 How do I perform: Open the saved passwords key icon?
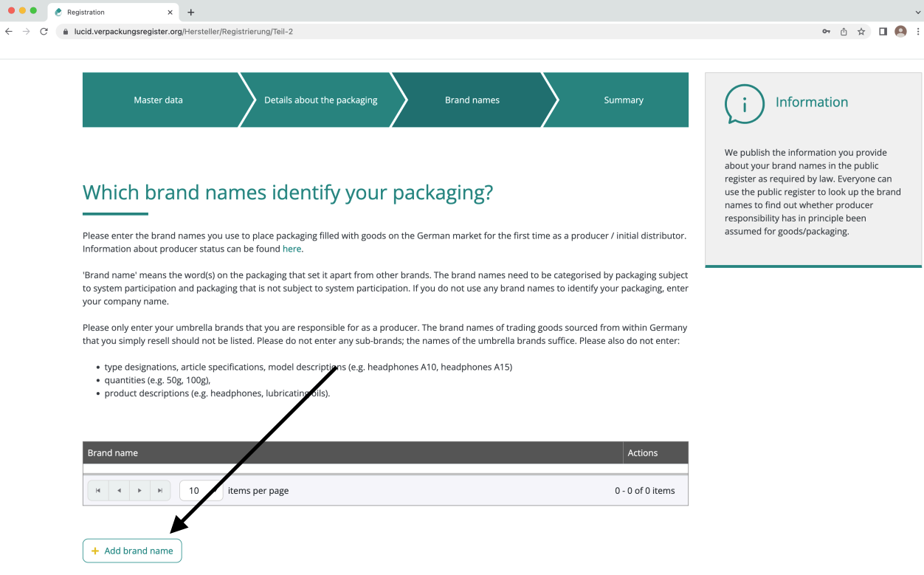tap(826, 32)
